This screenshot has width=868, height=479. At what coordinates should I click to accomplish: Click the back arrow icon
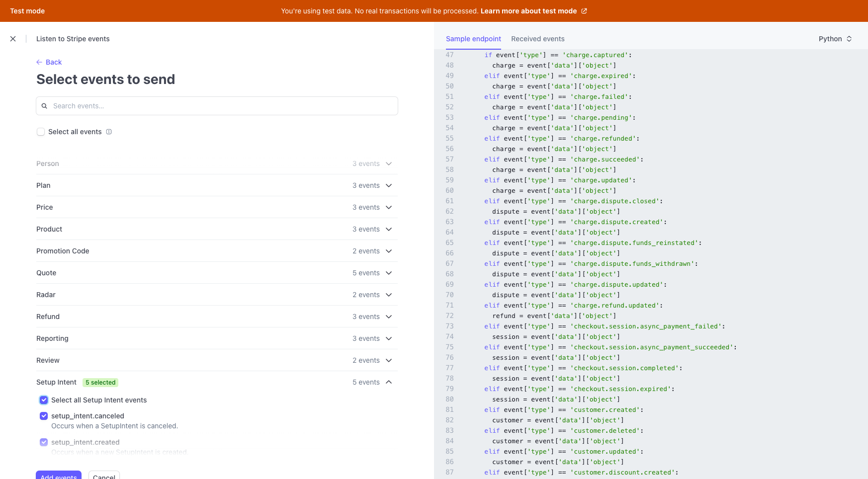click(39, 62)
